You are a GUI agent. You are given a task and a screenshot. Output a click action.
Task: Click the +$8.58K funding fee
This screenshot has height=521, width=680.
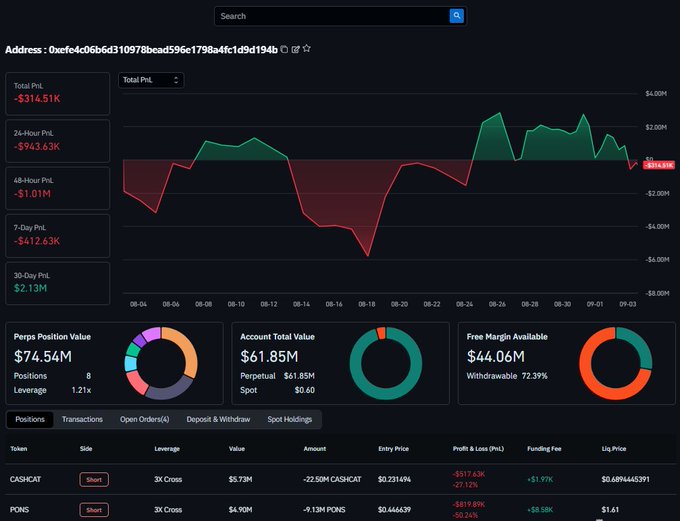click(540, 510)
